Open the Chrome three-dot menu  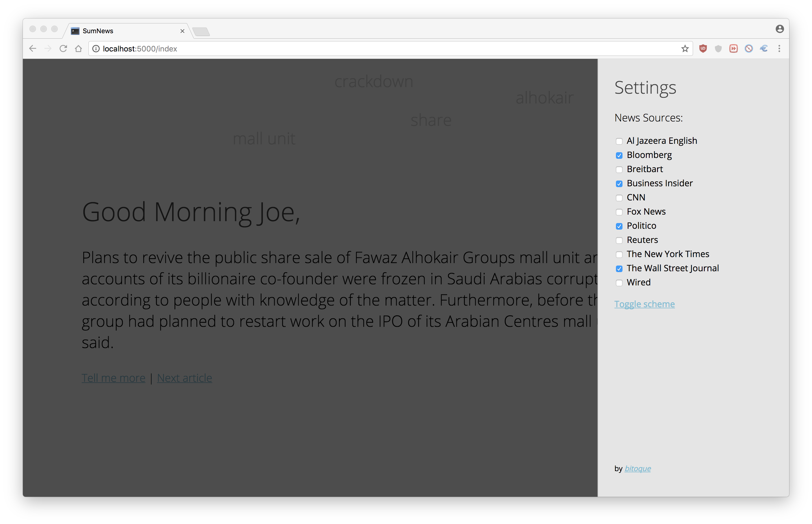779,49
